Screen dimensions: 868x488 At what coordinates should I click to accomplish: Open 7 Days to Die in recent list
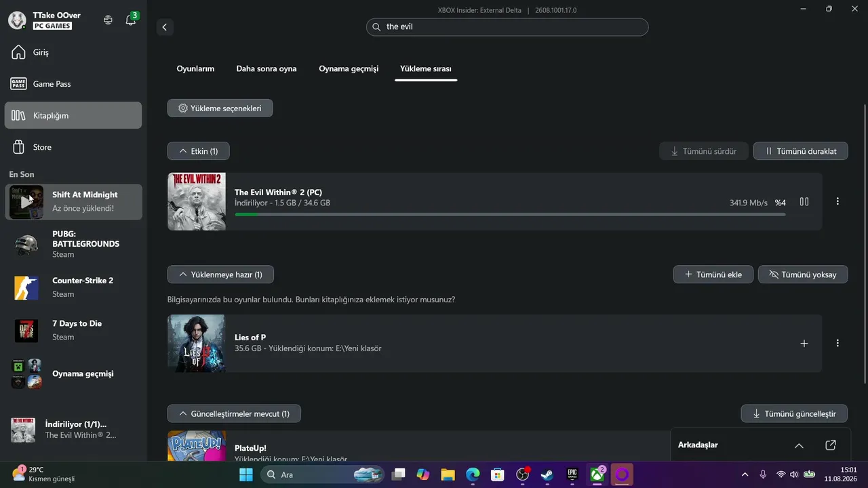73,330
